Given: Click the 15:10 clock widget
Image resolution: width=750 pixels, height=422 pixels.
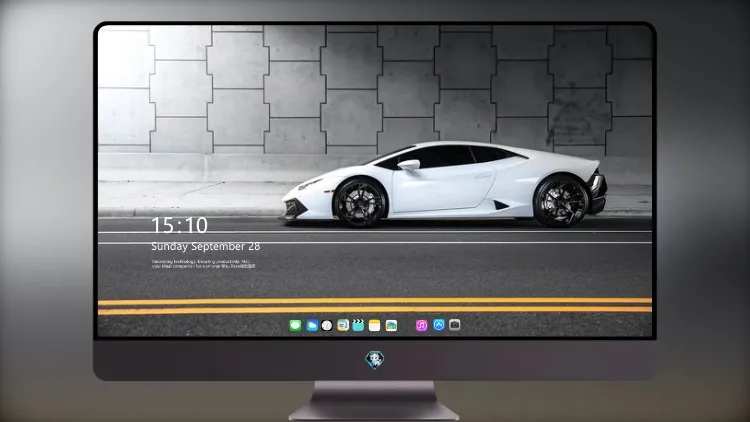Looking at the screenshot, I should point(180,225).
